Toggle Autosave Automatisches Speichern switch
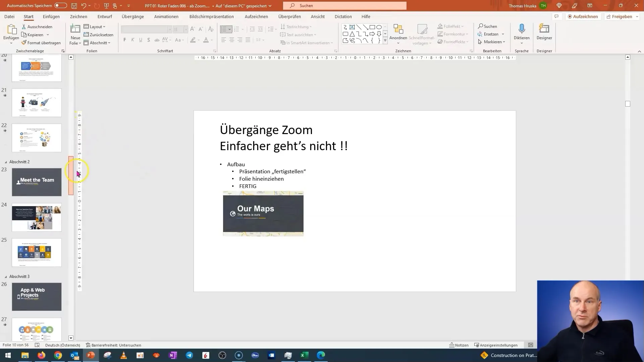The width and height of the screenshot is (644, 362). point(60,5)
